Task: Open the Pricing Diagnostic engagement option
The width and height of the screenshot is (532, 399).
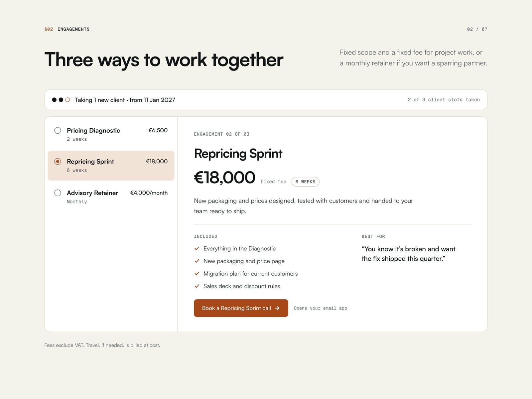Action: 111,134
